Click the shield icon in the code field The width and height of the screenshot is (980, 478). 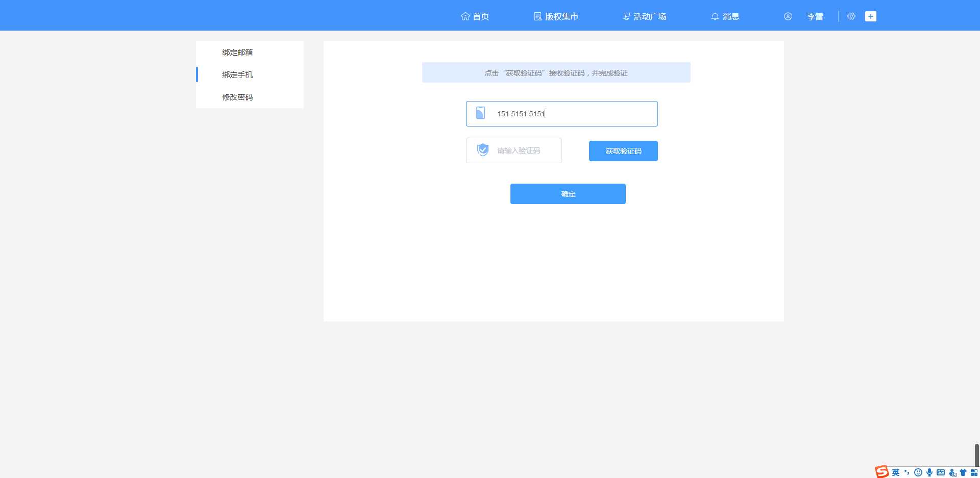[x=482, y=149]
